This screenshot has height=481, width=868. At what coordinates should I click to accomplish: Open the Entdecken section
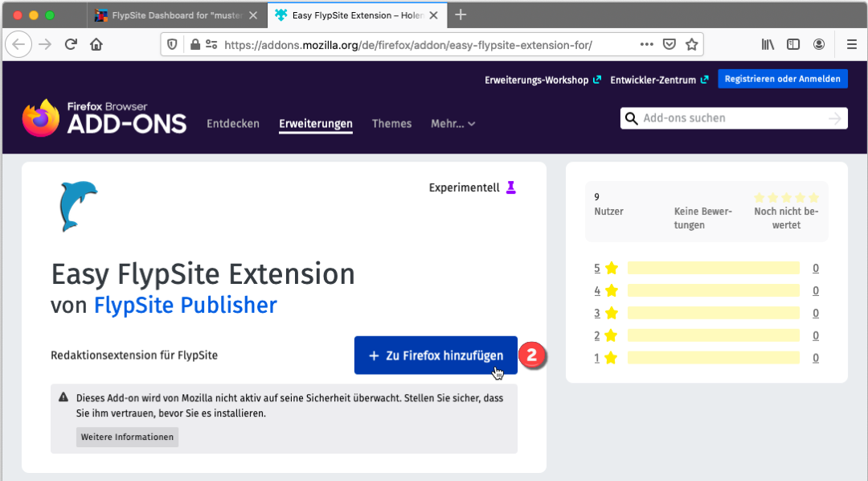[x=233, y=124]
